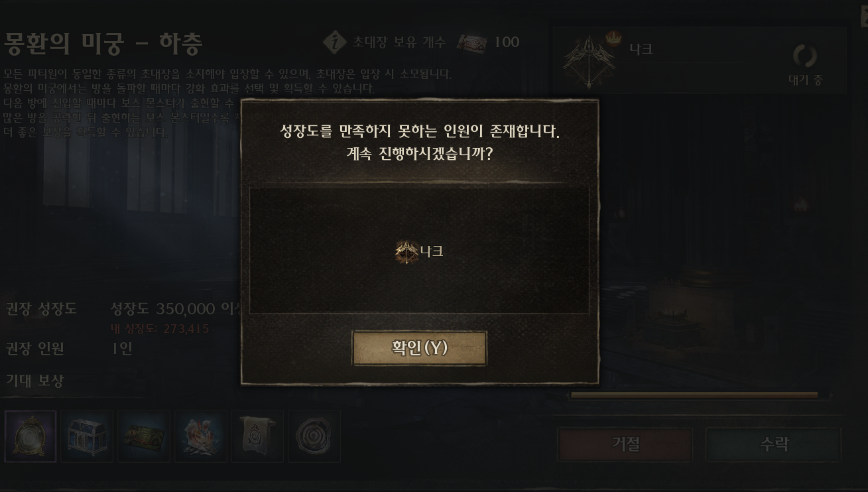This screenshot has height=492, width=868.
Task: Click the invitation ticket icon near 100
Action: (471, 43)
